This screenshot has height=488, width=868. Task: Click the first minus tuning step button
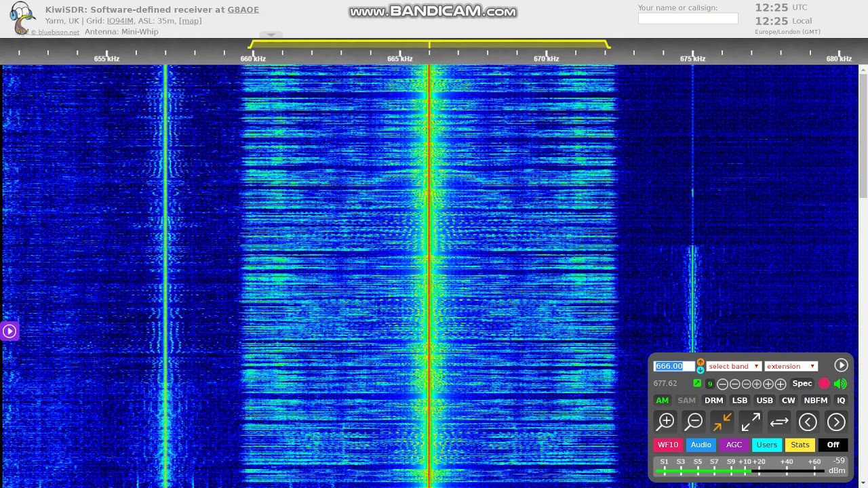(x=723, y=384)
